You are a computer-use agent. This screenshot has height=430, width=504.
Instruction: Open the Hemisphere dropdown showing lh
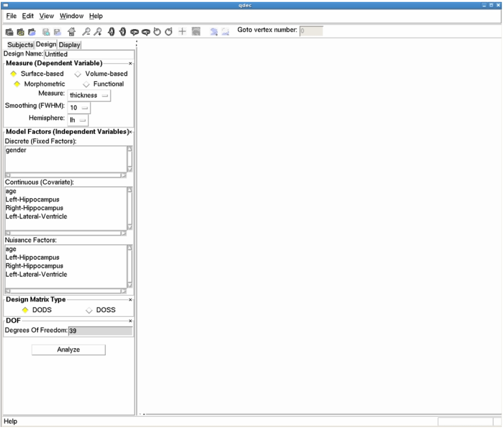pyautogui.click(x=78, y=120)
